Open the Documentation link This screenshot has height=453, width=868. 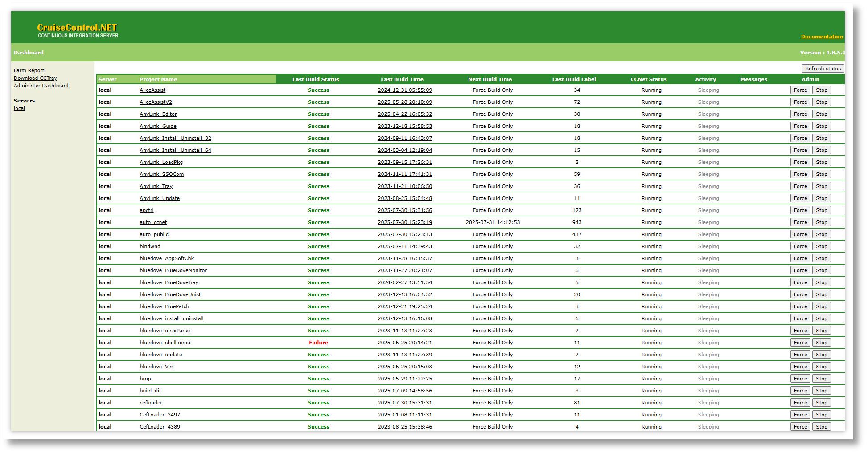click(822, 37)
